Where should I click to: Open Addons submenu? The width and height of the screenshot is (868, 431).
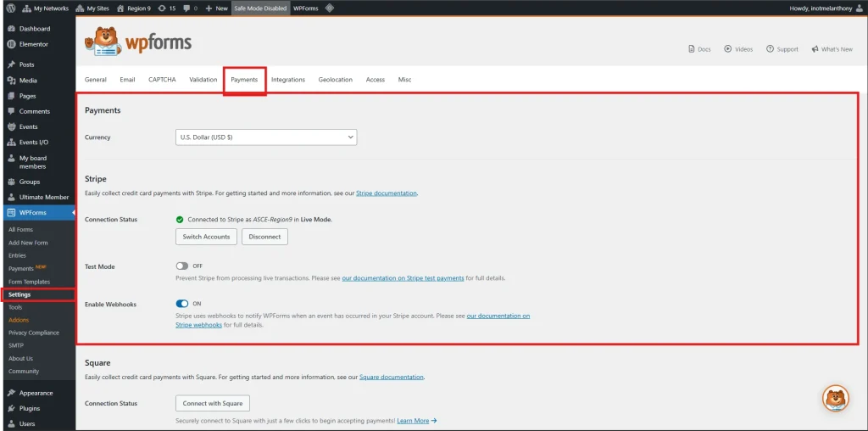(x=19, y=320)
